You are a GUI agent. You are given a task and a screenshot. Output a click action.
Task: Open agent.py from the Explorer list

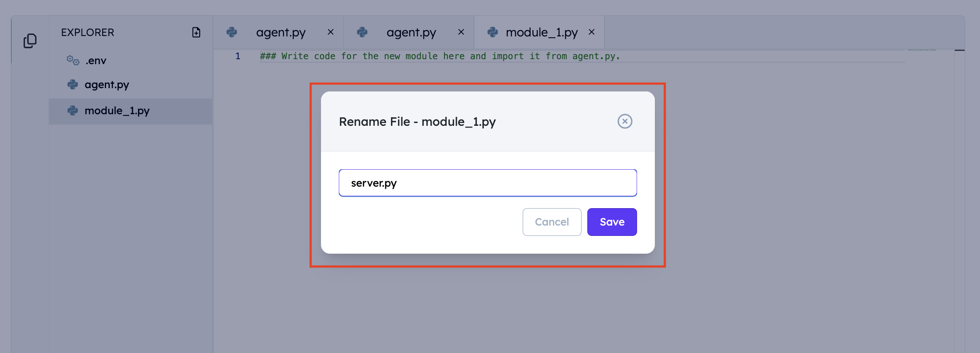(130, 84)
